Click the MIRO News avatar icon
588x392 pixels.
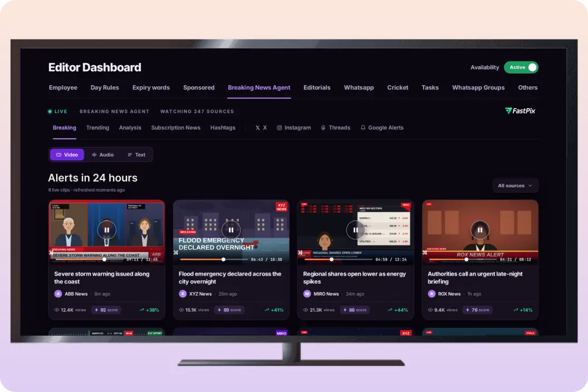point(307,293)
